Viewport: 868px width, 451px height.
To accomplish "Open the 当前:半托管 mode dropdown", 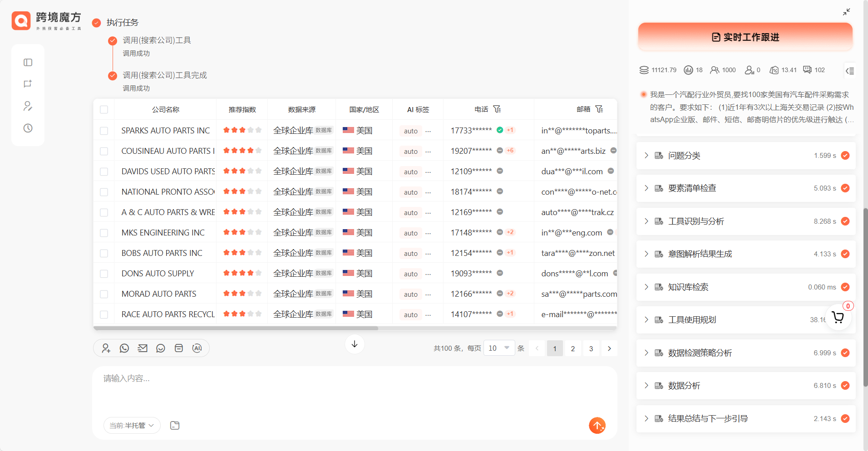I will point(132,425).
